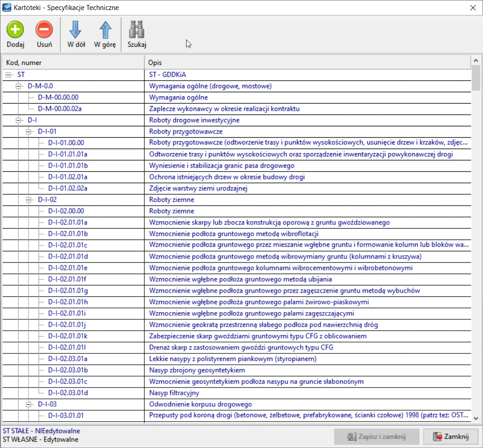
Task: Select tree item D-I-02.01.01c
Action: (x=68, y=245)
